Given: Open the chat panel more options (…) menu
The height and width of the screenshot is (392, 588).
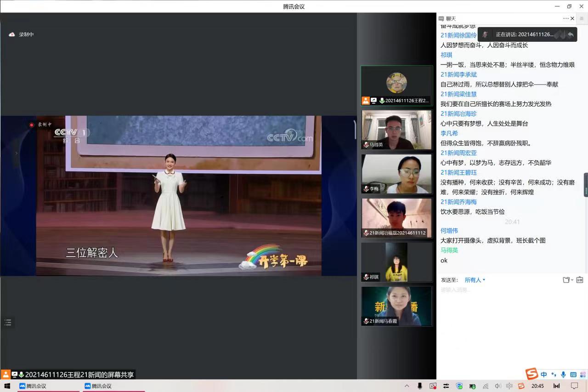Looking at the screenshot, I should pos(566,18).
